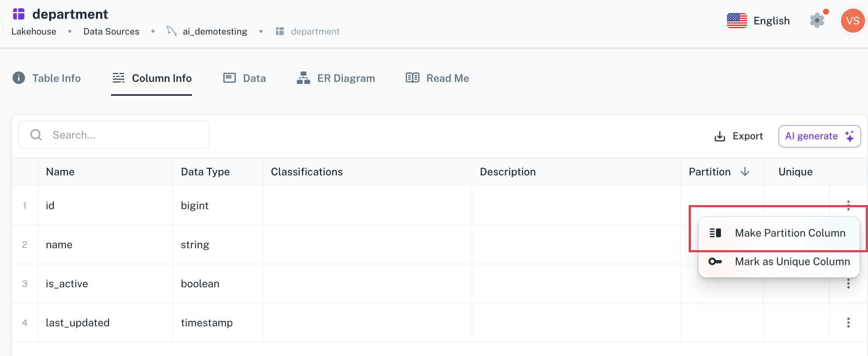Click the search magnifier icon
868x356 pixels.
pyautogui.click(x=36, y=135)
